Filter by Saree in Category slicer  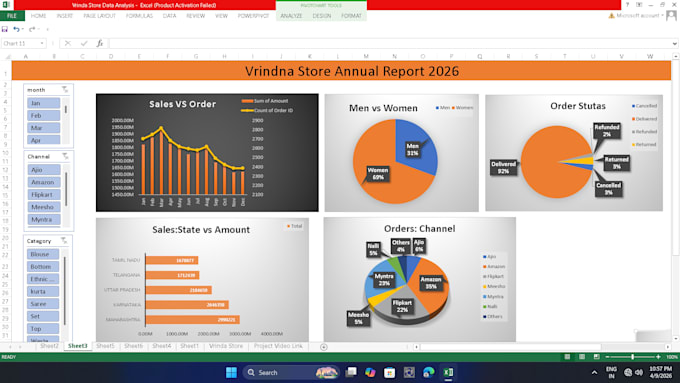[x=43, y=304]
